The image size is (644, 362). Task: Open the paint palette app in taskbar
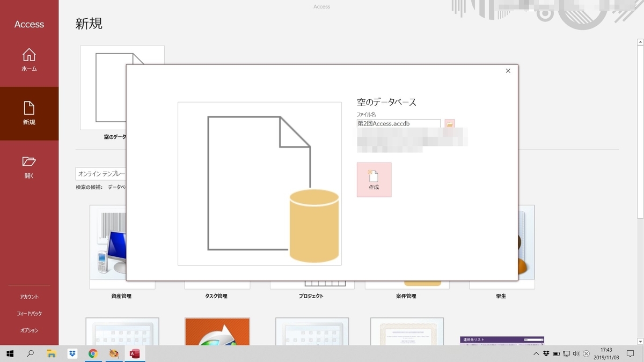(x=114, y=353)
